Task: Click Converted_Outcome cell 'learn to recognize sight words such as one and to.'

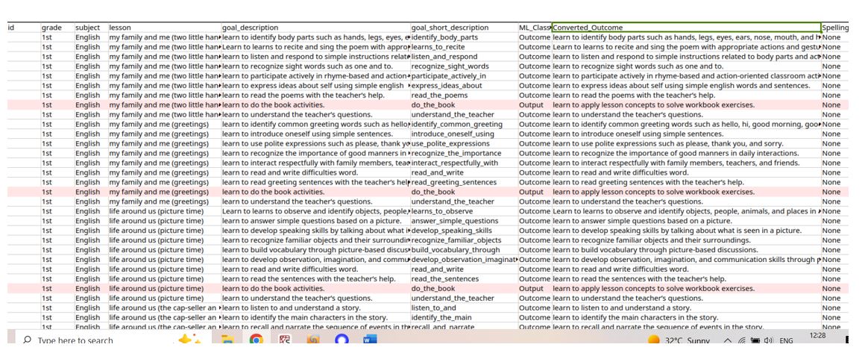Action: point(687,66)
